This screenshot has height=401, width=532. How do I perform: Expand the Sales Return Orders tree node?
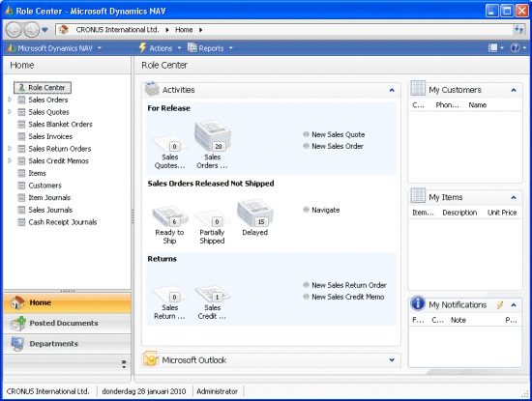pyautogui.click(x=10, y=148)
